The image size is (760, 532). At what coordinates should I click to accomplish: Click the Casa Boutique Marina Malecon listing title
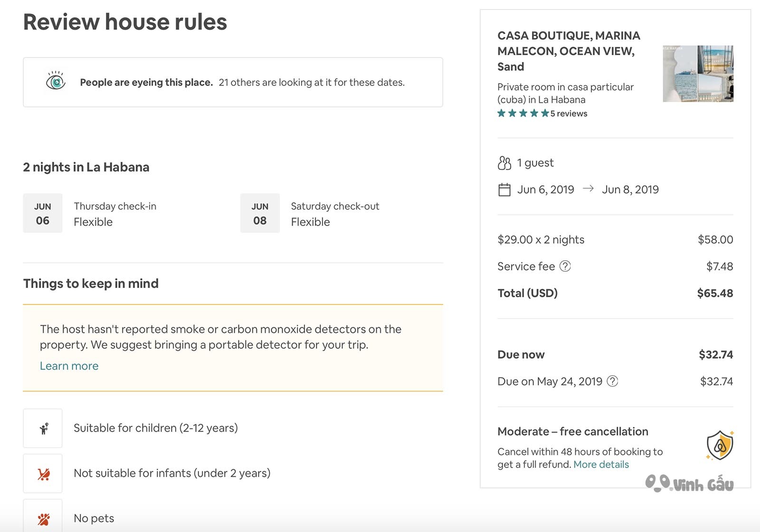[569, 51]
